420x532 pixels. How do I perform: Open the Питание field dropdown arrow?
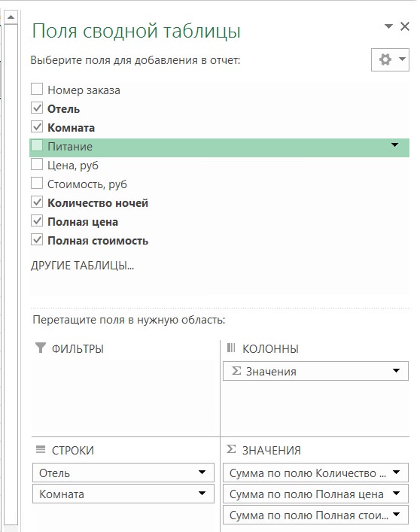pos(394,145)
